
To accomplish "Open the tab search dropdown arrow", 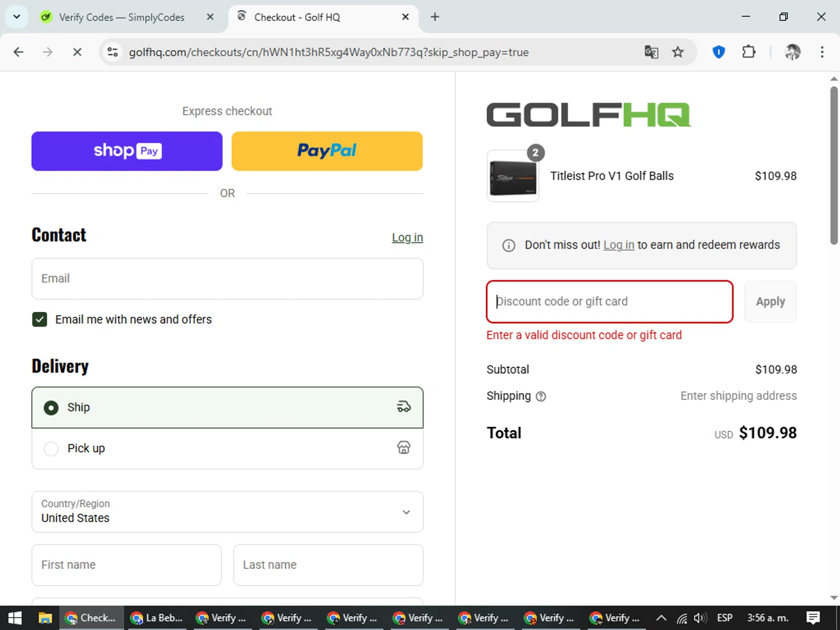I will pos(17,17).
